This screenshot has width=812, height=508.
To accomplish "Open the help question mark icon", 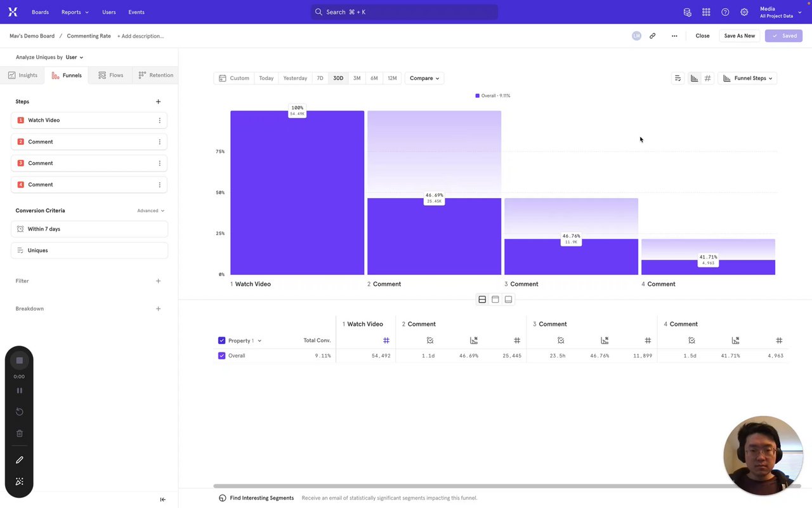I will [x=725, y=12].
